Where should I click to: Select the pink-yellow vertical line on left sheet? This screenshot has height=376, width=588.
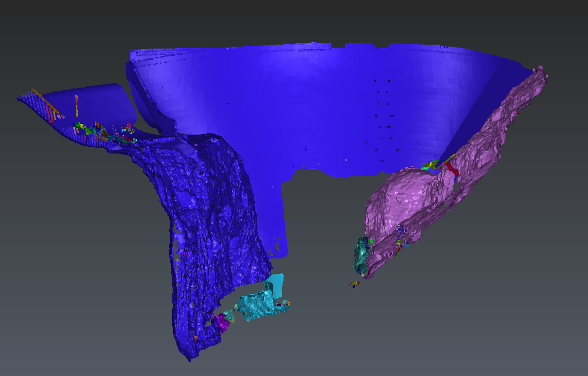[x=76, y=104]
